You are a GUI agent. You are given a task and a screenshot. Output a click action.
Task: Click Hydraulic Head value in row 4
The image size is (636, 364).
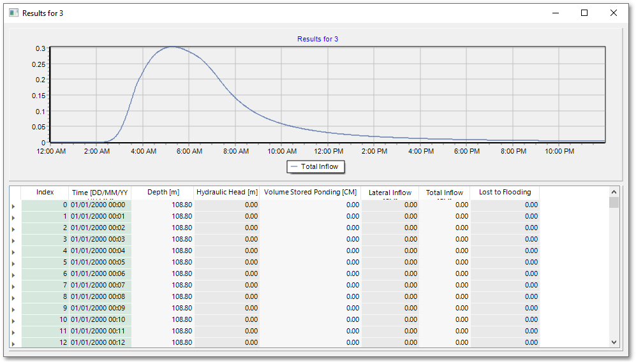tap(226, 251)
